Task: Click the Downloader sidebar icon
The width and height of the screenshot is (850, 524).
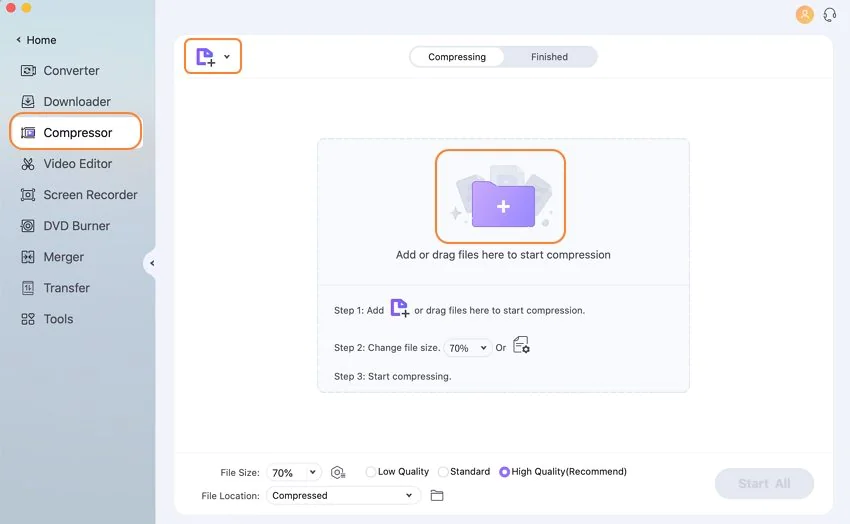Action: [28, 101]
